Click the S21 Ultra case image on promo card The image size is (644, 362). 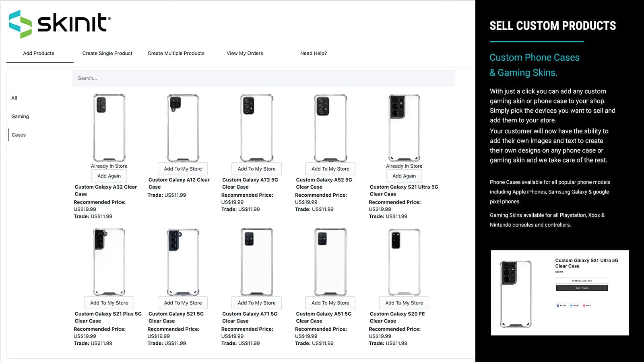(516, 292)
